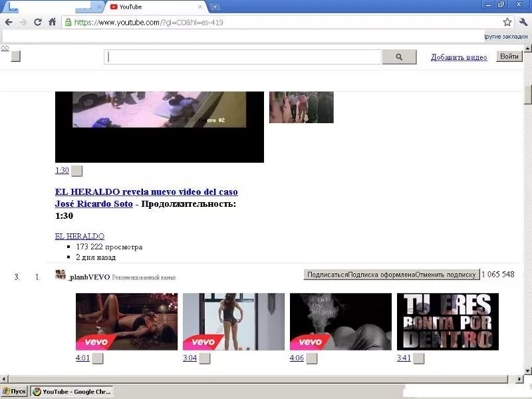
Task: Open EL HERALDO revela nuevo video link
Action: coord(146,198)
